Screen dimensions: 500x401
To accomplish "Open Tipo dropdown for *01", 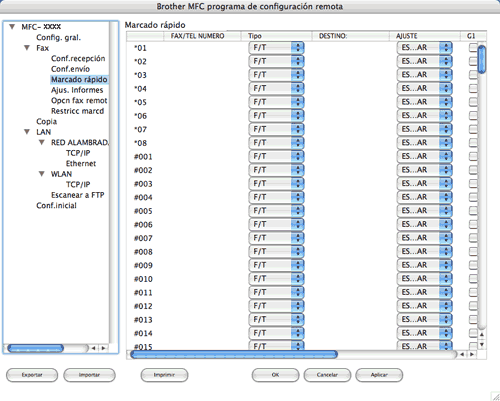I will click(x=276, y=48).
